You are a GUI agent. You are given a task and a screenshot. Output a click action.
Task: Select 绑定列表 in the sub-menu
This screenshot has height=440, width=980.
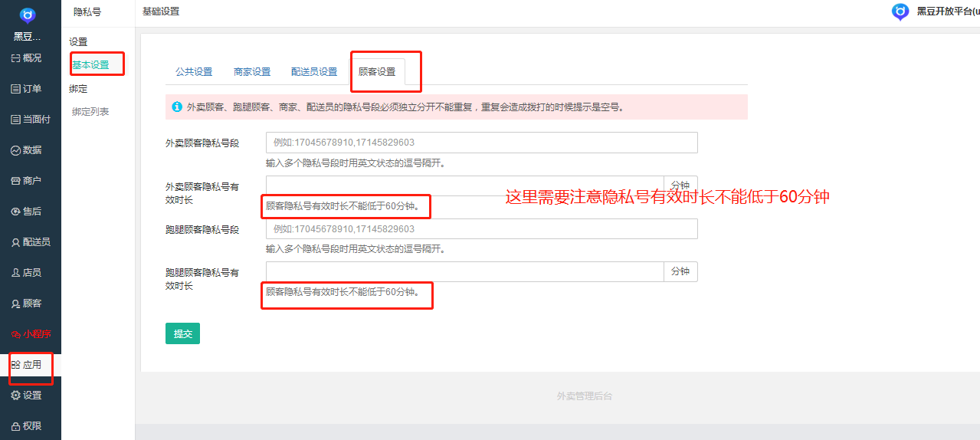pyautogui.click(x=90, y=112)
